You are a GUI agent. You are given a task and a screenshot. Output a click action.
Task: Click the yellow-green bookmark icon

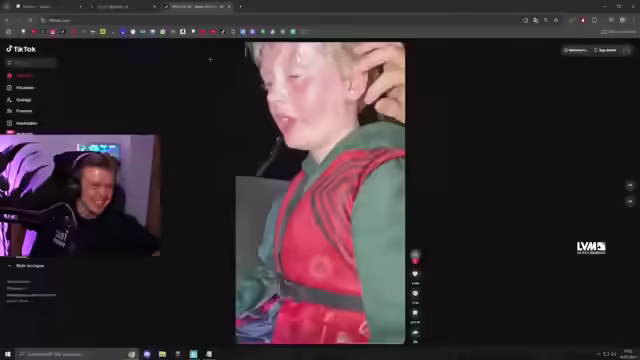[x=103, y=31]
